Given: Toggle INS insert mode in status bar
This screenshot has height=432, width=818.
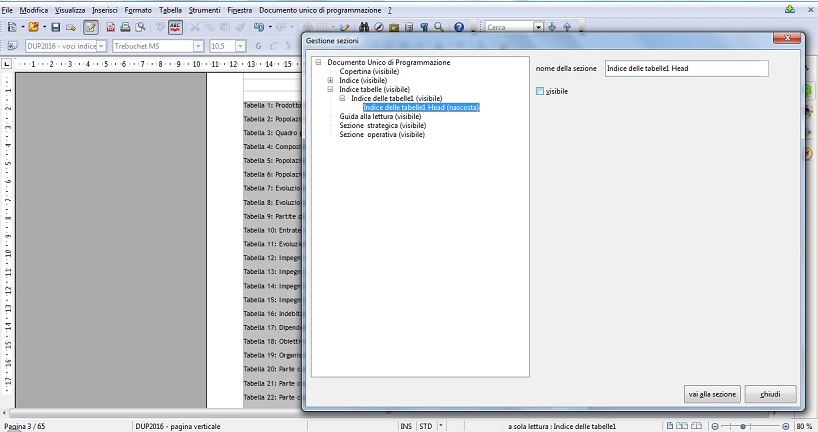Looking at the screenshot, I should [405, 426].
